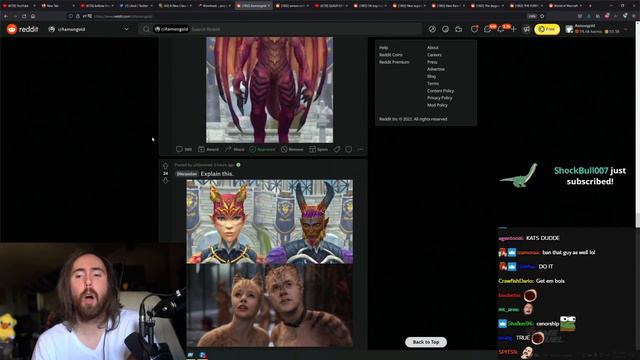Click the Help footer link
The width and height of the screenshot is (640, 360).
pos(384,48)
